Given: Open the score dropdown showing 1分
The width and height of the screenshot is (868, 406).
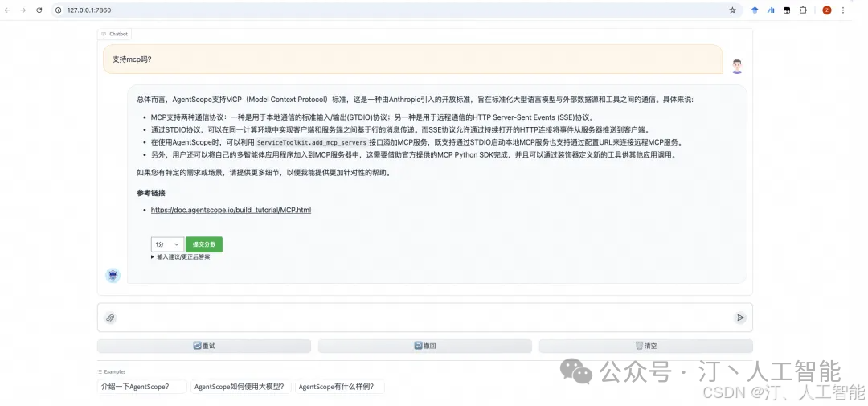Looking at the screenshot, I should coord(167,244).
